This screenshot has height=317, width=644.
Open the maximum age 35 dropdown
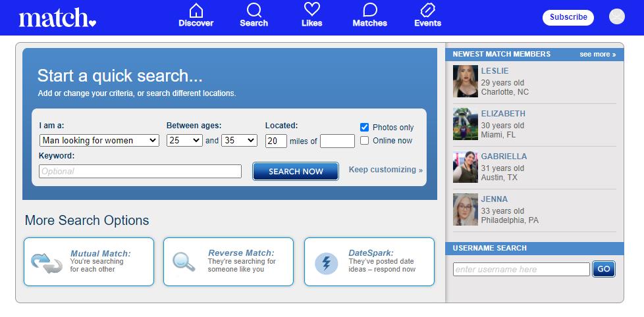click(239, 140)
